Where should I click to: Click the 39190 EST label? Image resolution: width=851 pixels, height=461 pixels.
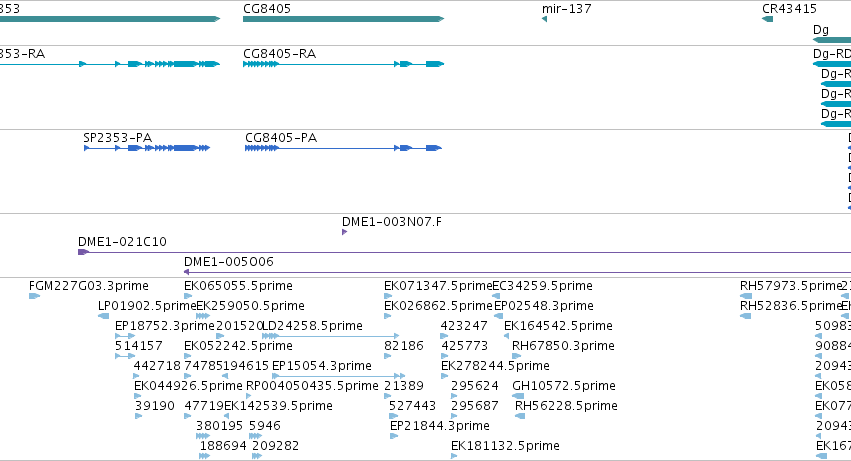pos(155,406)
